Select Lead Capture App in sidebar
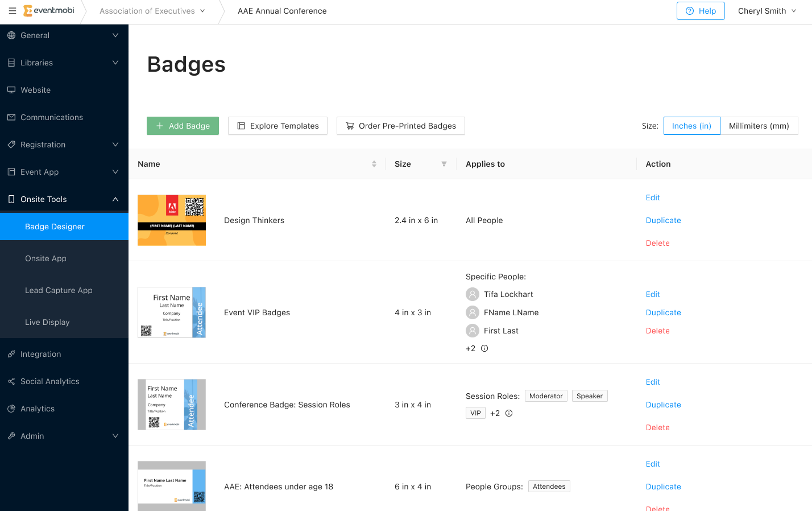 (59, 290)
